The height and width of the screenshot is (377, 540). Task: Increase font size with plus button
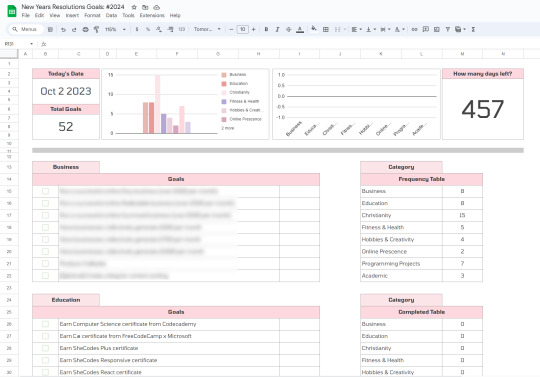[x=253, y=30]
